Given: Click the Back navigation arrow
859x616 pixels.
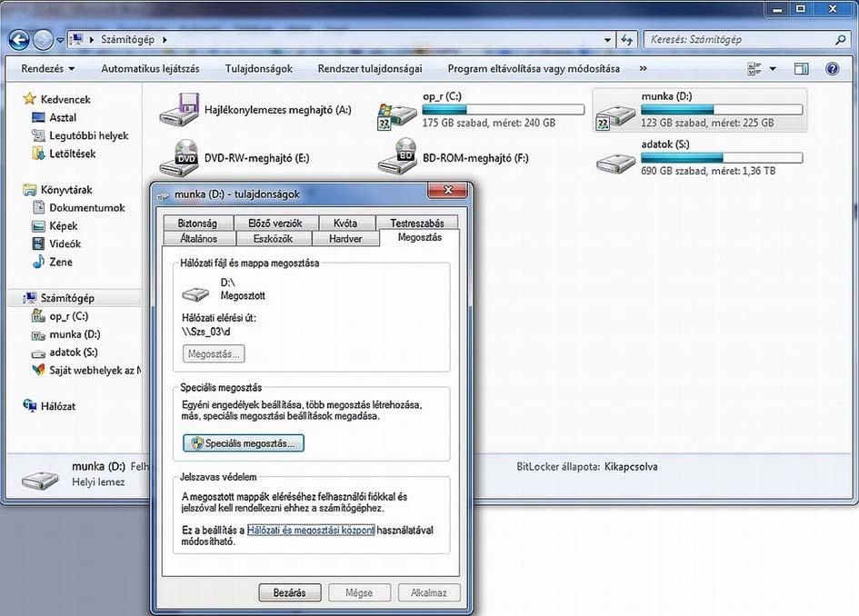Looking at the screenshot, I should (19, 39).
